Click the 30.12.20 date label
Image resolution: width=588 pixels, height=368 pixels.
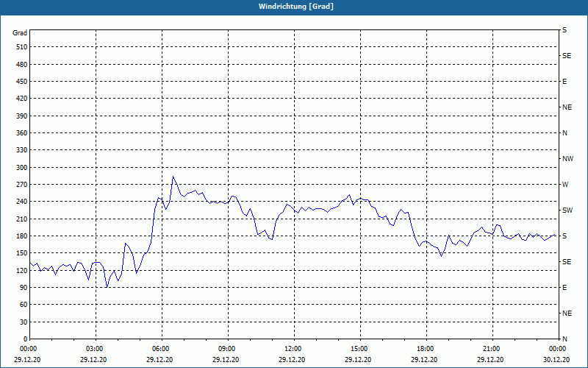pyautogui.click(x=556, y=359)
